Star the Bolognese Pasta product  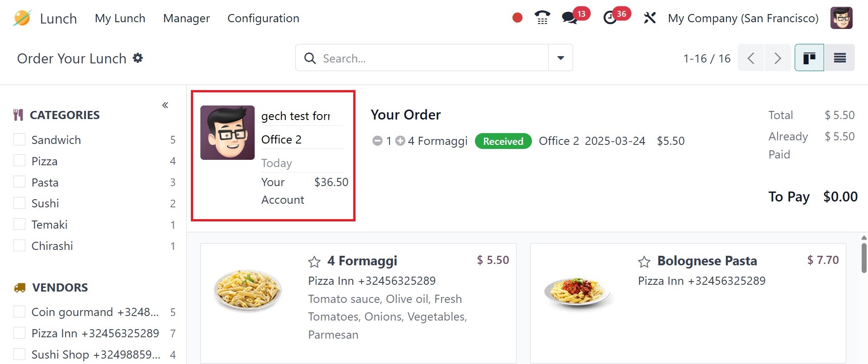tap(644, 262)
